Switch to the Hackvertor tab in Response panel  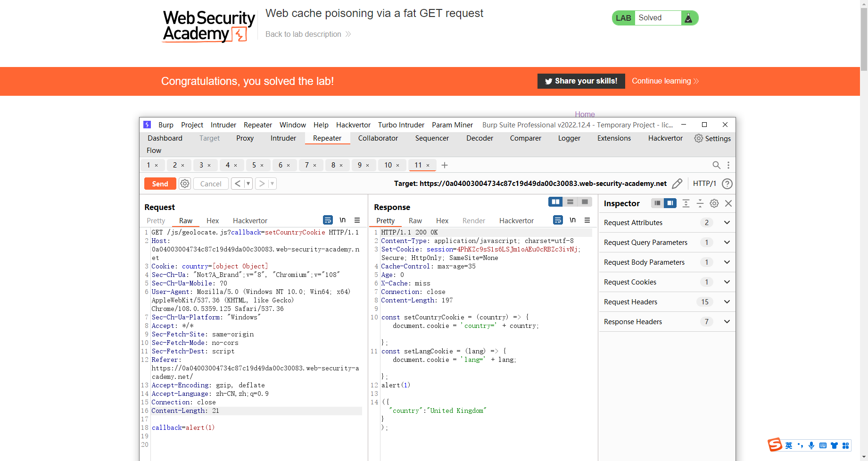coord(516,221)
